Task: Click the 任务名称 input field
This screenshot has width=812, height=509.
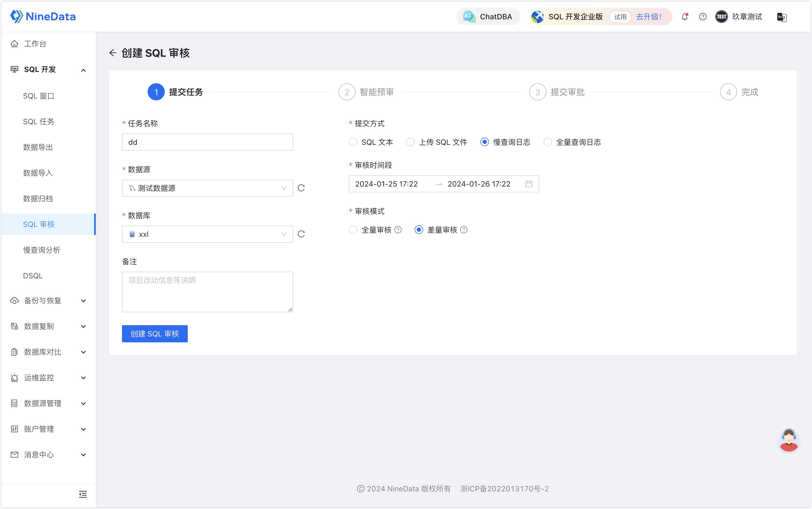Action: pos(207,142)
